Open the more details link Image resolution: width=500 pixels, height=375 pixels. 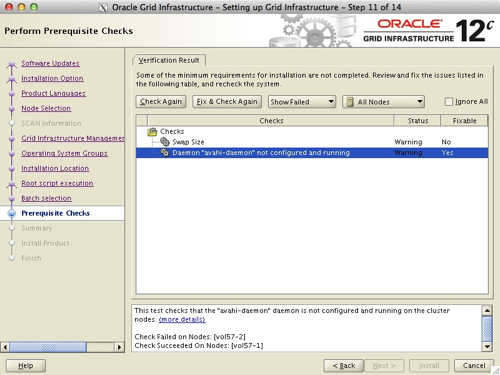[182, 319]
